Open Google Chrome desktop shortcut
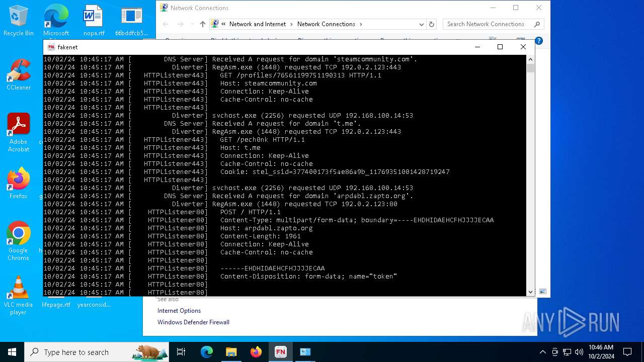The width and height of the screenshot is (644, 362). point(19,241)
